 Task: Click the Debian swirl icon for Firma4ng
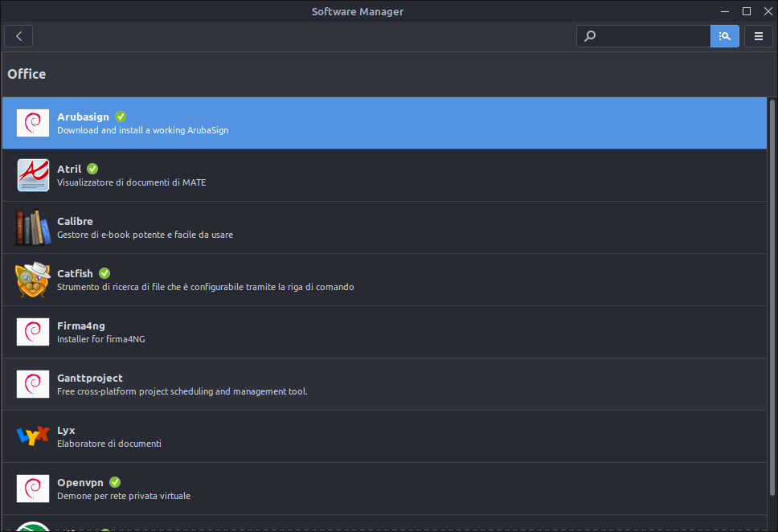coord(33,332)
